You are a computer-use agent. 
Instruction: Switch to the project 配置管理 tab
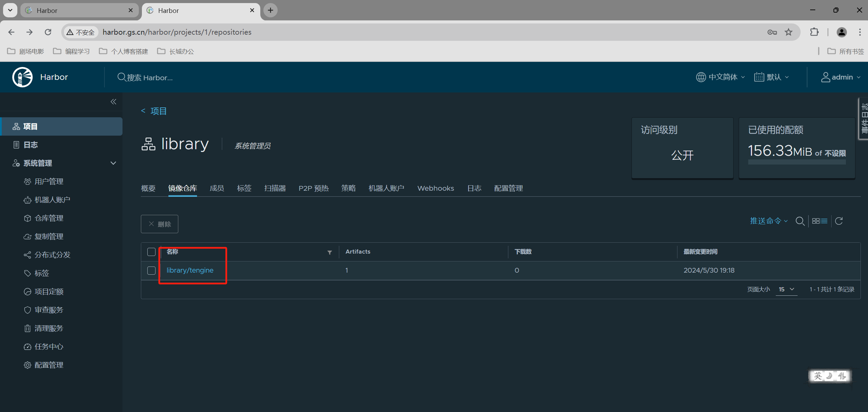509,188
